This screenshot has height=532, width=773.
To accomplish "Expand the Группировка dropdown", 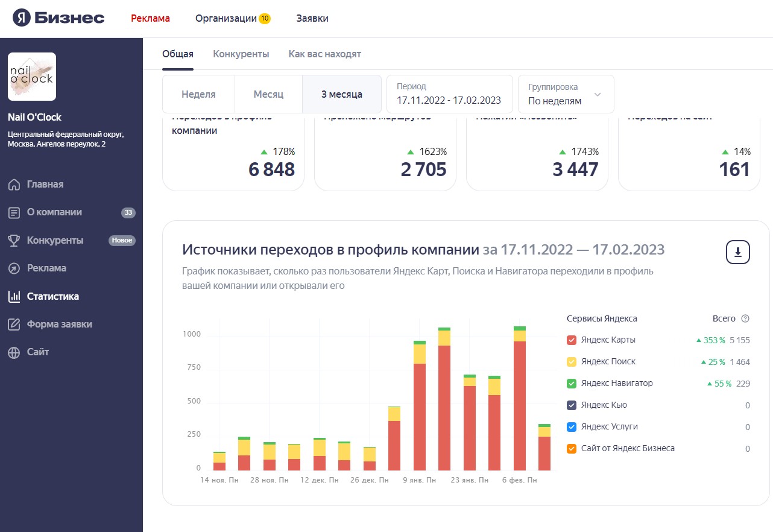I will pos(566,94).
